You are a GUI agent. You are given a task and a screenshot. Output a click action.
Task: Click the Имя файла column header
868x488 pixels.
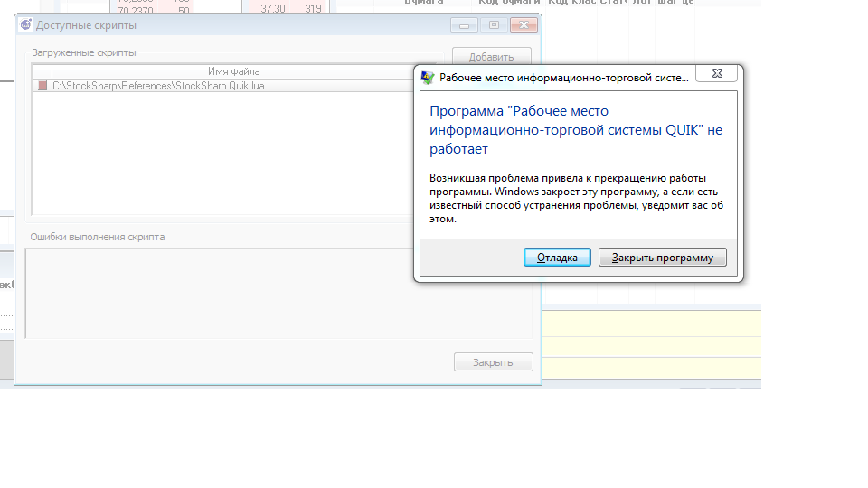(233, 71)
